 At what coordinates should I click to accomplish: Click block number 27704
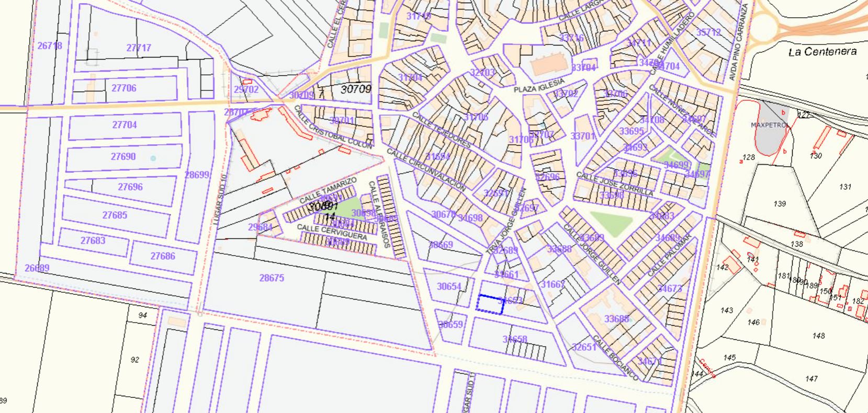click(x=124, y=125)
